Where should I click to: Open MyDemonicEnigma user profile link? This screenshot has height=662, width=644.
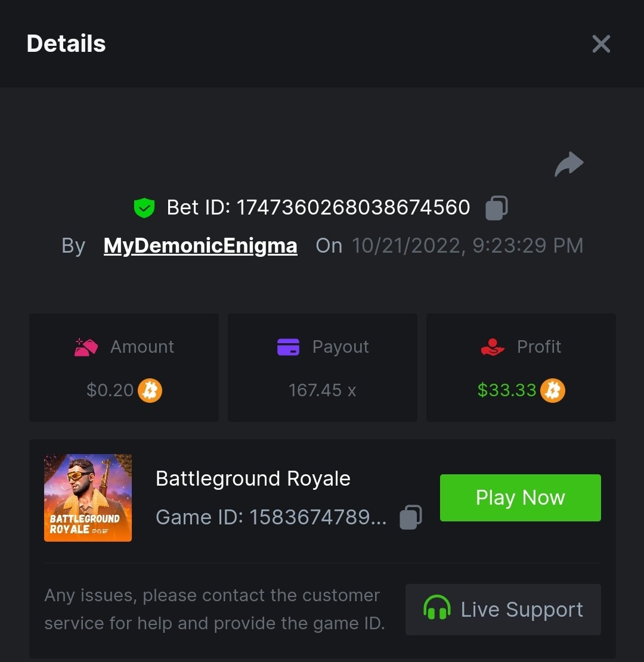[x=200, y=245]
